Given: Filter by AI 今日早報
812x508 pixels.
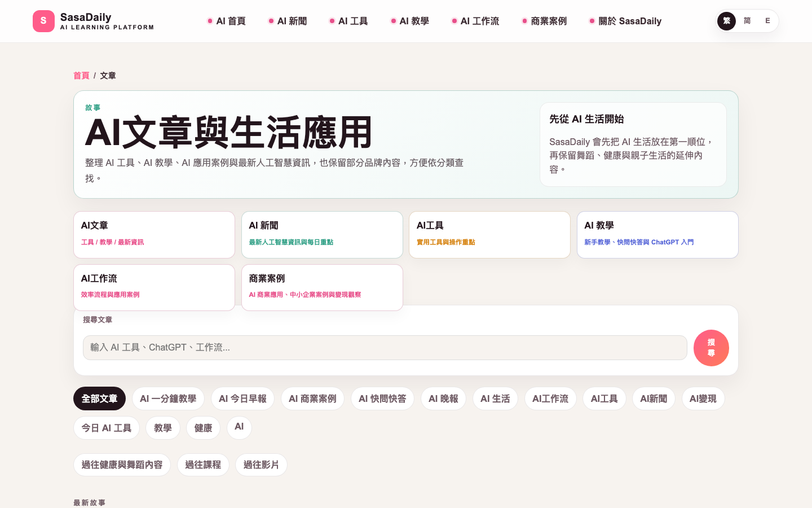Looking at the screenshot, I should tap(242, 398).
